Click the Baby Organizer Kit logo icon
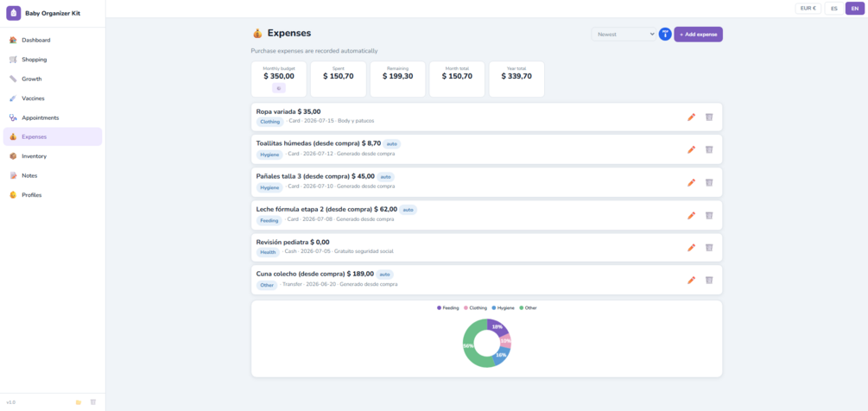 13,13
